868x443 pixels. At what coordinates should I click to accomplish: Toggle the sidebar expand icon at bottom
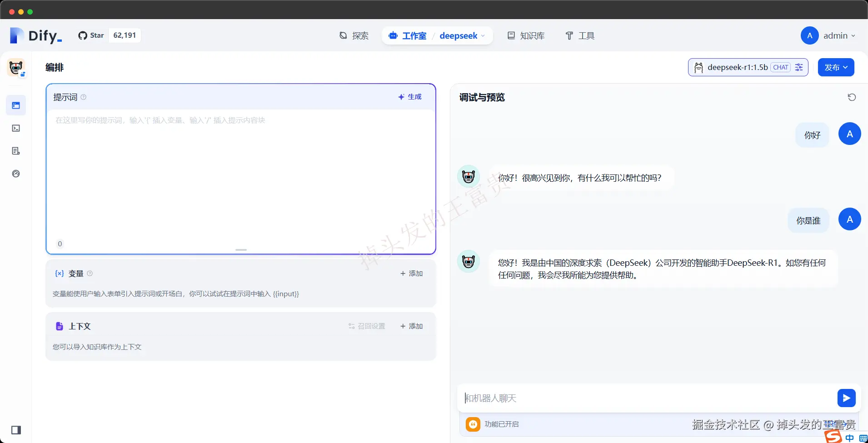click(16, 430)
